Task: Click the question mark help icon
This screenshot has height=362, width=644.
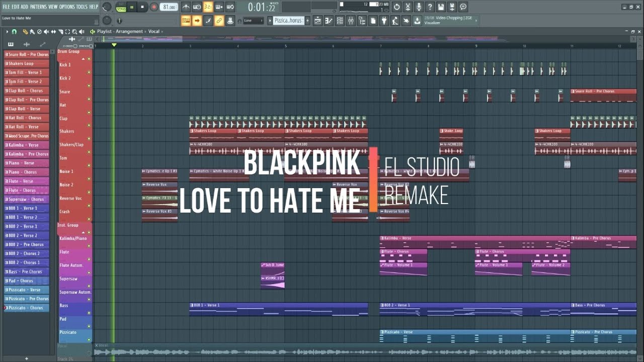Action: [430, 7]
